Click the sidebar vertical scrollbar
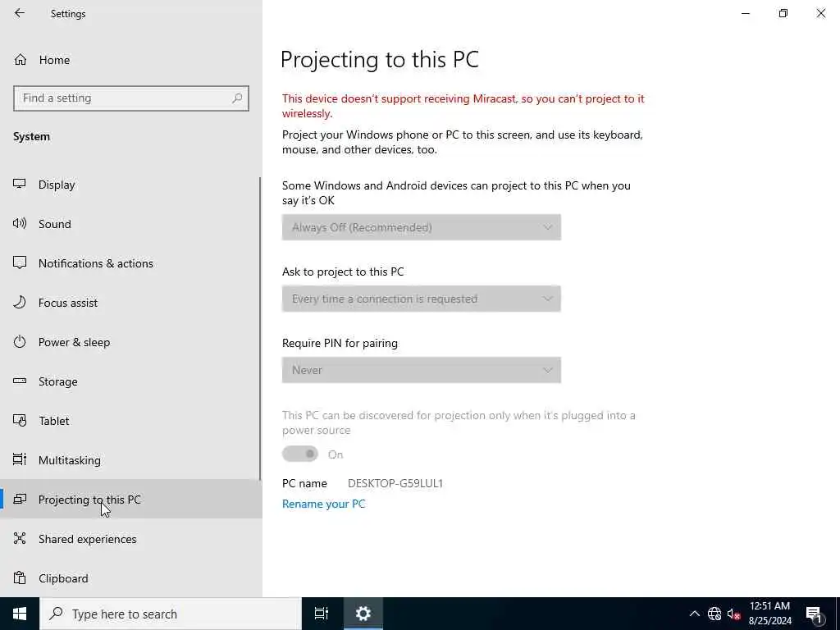Image resolution: width=840 pixels, height=630 pixels. point(260,328)
